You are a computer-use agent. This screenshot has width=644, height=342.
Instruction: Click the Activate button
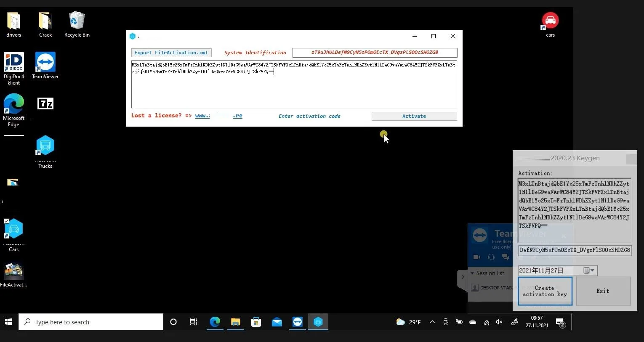pos(414,116)
